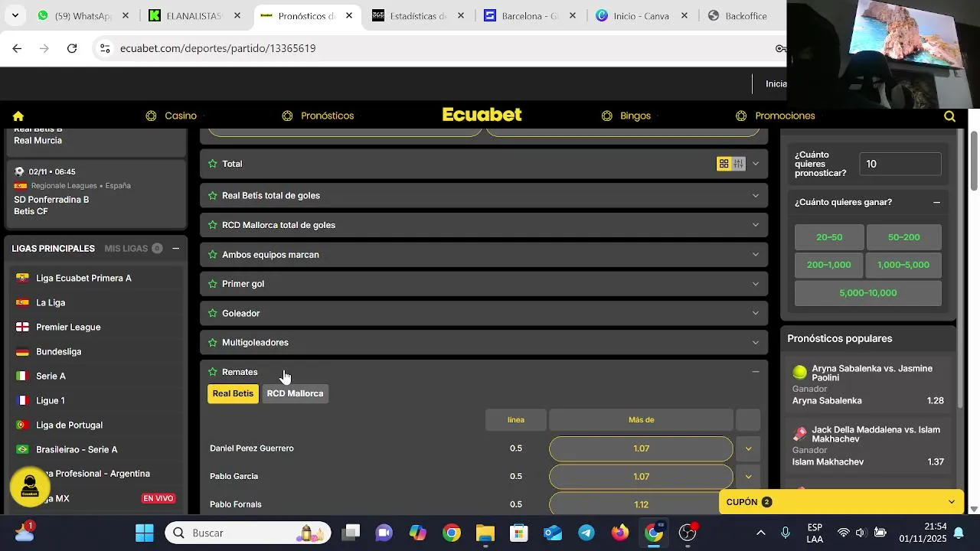The width and height of the screenshot is (980, 551).
Task: Open Windows Start button
Action: point(144,533)
